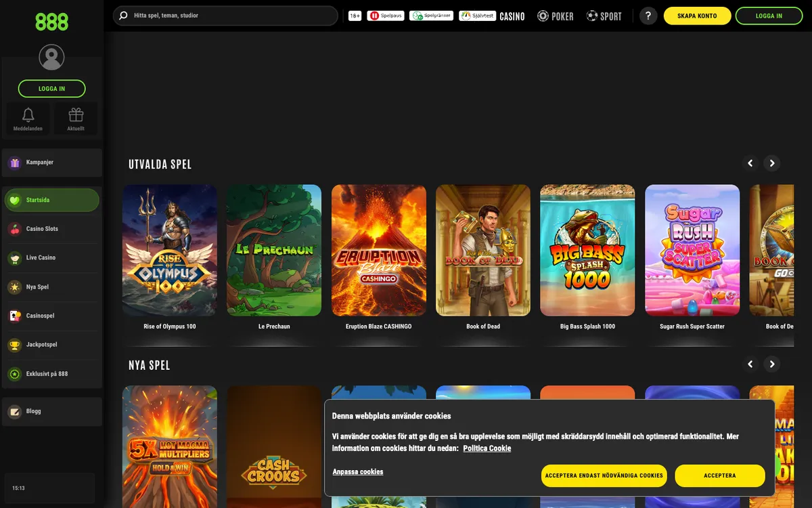The width and height of the screenshot is (812, 508).
Task: Open the Spelpaus badge
Action: [386, 16]
